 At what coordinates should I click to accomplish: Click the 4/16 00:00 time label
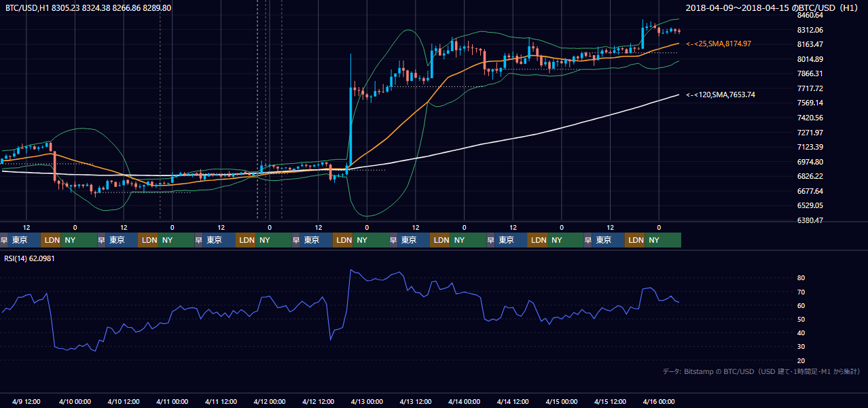(x=659, y=401)
